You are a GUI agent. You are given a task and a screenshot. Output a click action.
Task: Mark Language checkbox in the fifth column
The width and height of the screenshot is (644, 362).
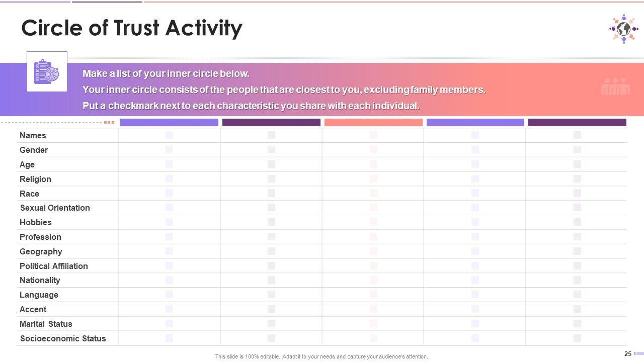[x=577, y=295]
